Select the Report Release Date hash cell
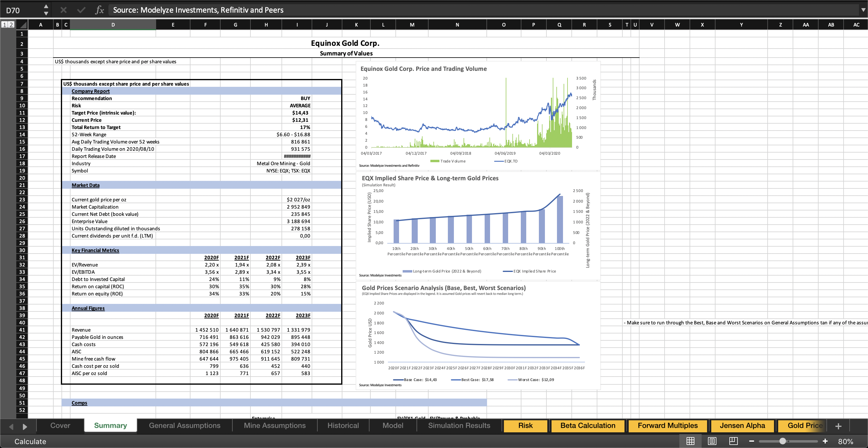The image size is (868, 448). click(297, 156)
